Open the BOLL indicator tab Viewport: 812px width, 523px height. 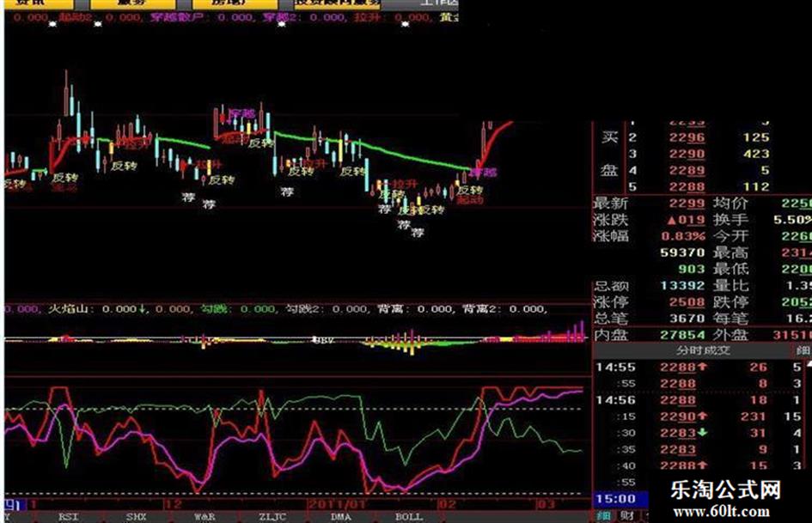point(409,517)
